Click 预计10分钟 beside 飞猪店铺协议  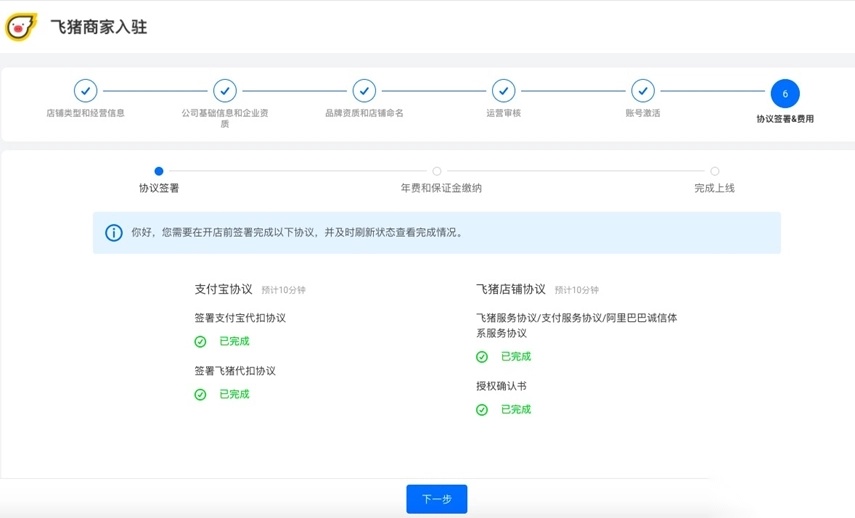pyautogui.click(x=577, y=290)
